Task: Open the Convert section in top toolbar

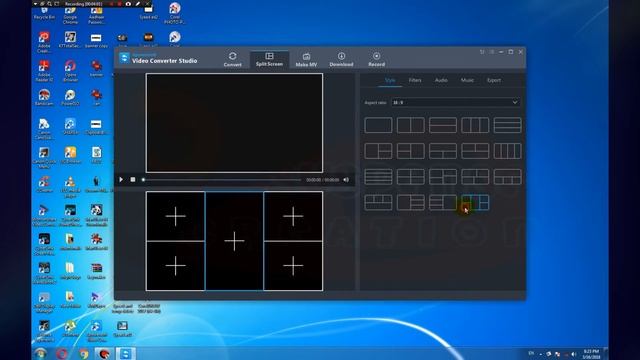Action: tap(232, 60)
